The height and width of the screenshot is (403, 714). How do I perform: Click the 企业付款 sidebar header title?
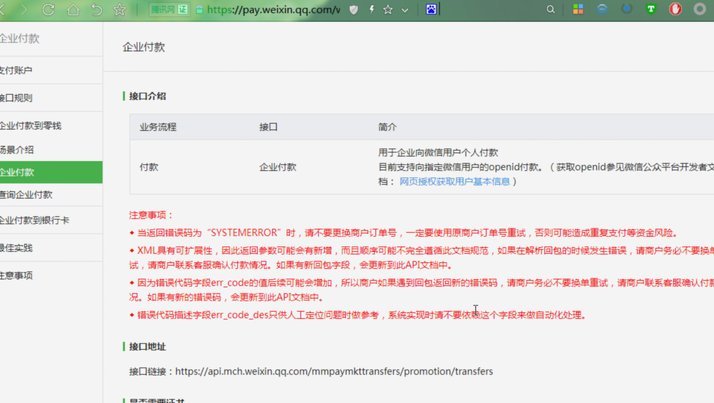pos(19,39)
